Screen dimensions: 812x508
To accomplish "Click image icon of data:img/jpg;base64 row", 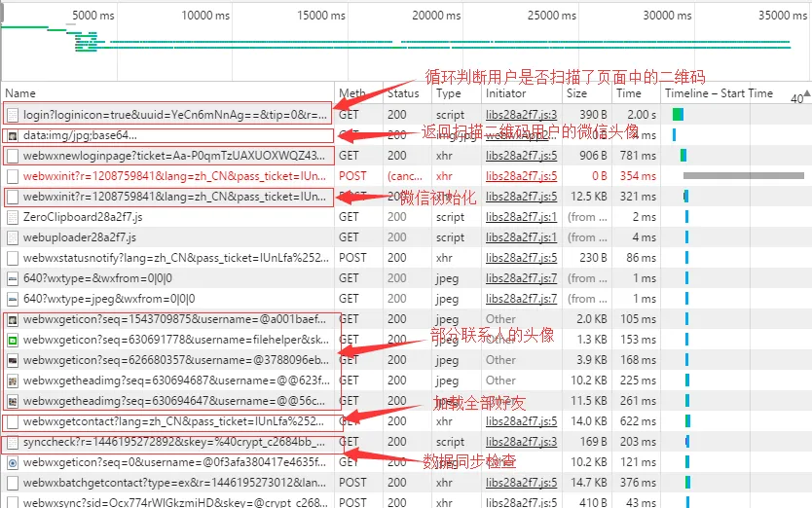I will coord(13,135).
